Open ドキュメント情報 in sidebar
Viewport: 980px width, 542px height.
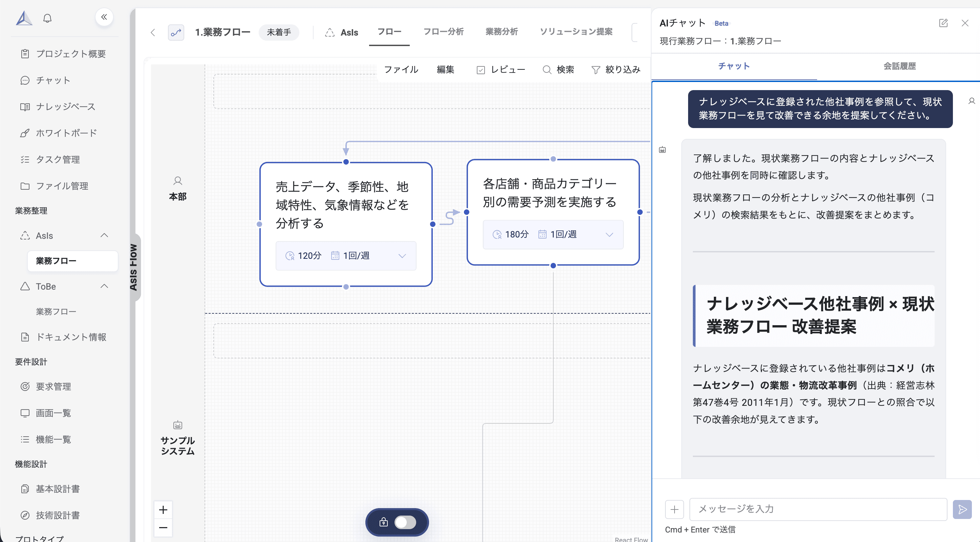[x=63, y=337]
